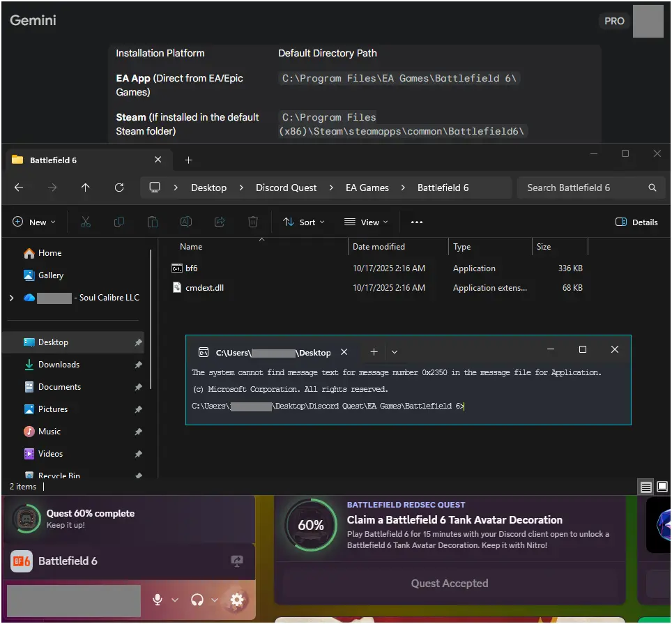Click the Copy icon in toolbar

(119, 222)
